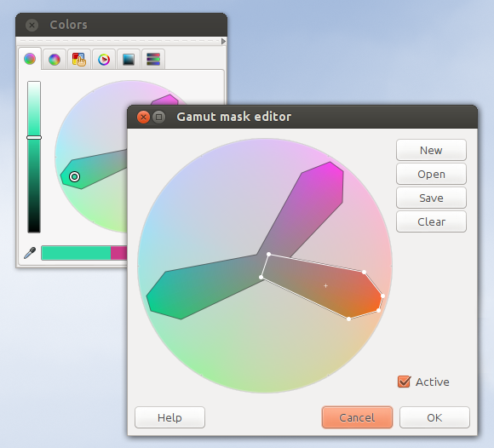494x448 pixels.
Task: Click the luma slider handle
Action: point(34,137)
